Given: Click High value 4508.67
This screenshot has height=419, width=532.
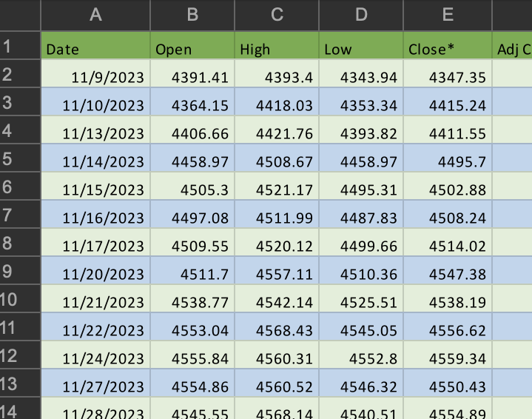Looking at the screenshot, I should pos(277,158).
